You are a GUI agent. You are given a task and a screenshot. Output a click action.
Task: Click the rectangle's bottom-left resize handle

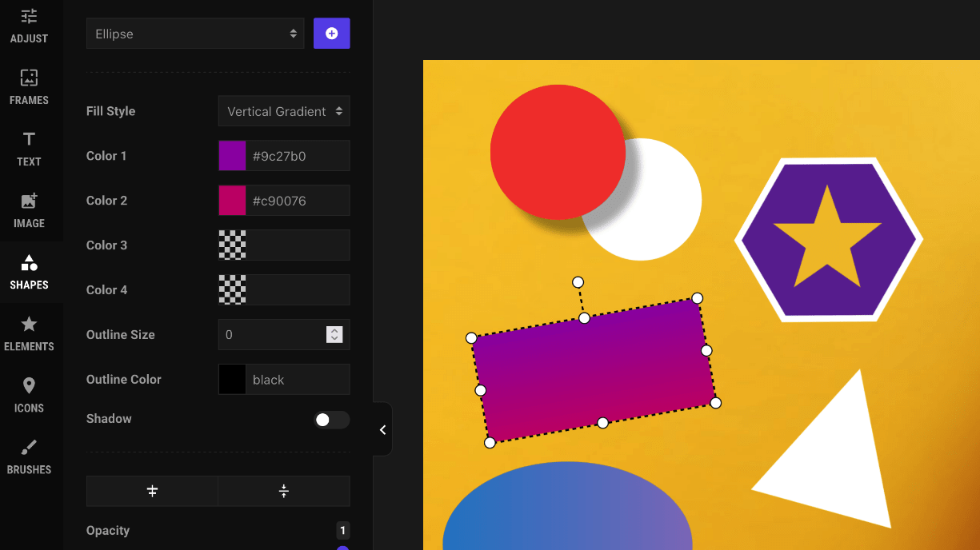[490, 442]
